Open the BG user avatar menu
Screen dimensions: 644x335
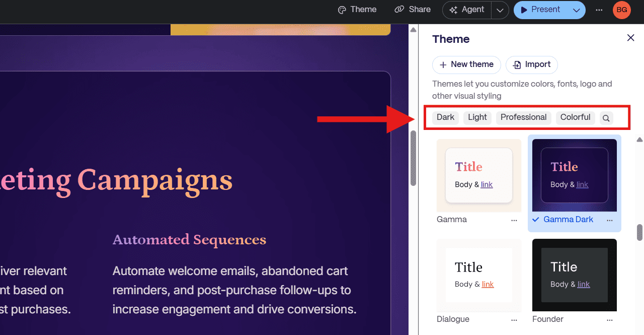click(x=621, y=10)
